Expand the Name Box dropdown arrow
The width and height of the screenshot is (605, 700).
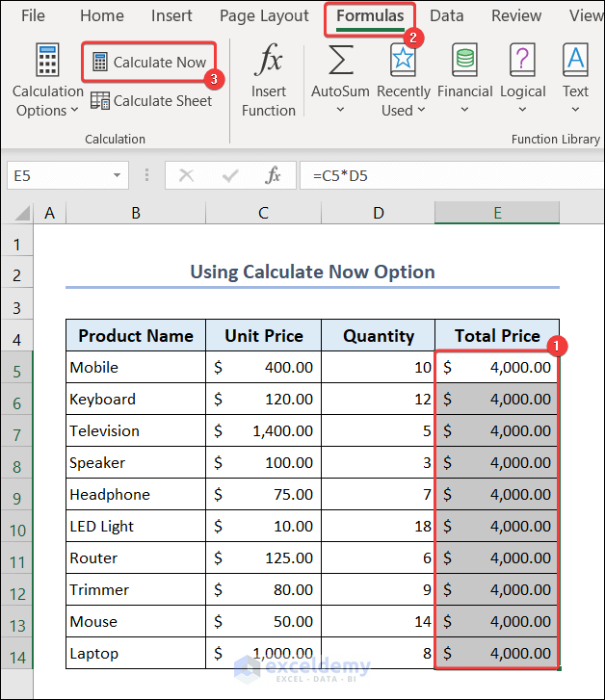118,175
